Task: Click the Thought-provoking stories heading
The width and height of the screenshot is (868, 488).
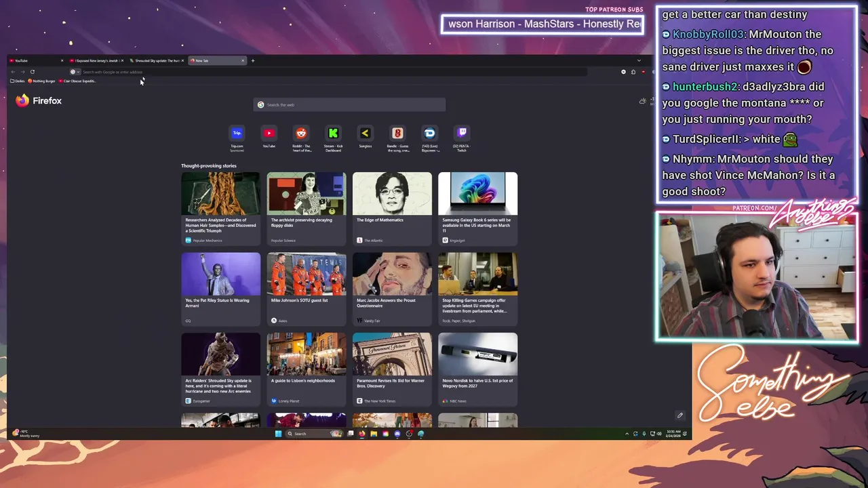Action: coord(209,165)
